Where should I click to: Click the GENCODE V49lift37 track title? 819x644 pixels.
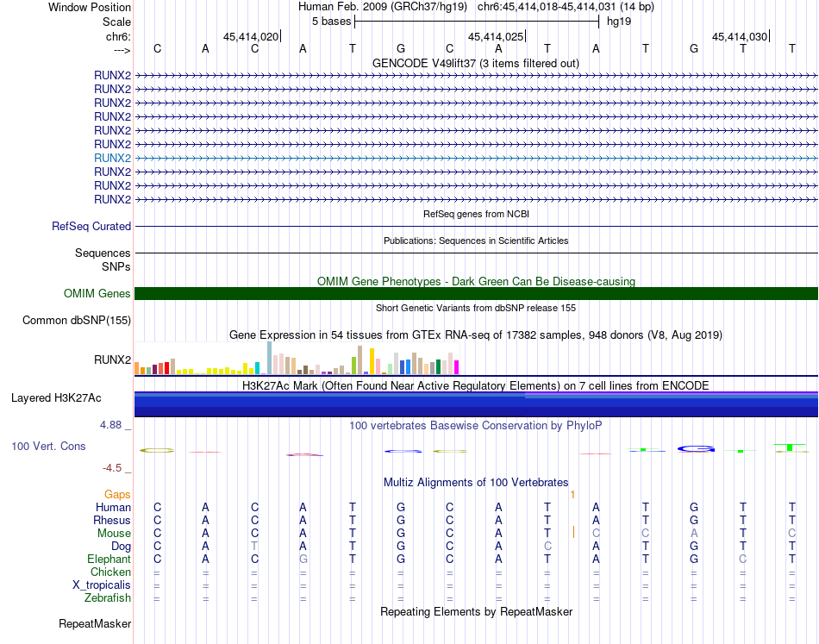click(x=475, y=63)
